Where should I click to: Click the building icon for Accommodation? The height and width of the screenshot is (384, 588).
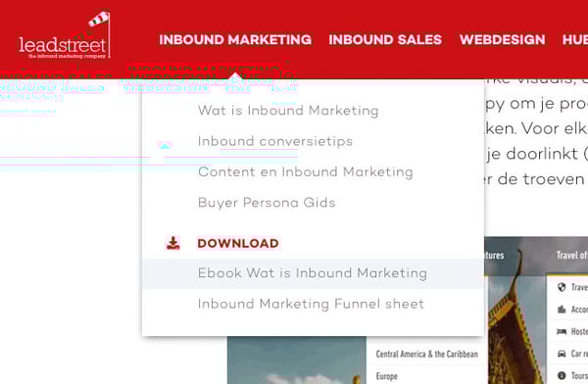point(562,310)
